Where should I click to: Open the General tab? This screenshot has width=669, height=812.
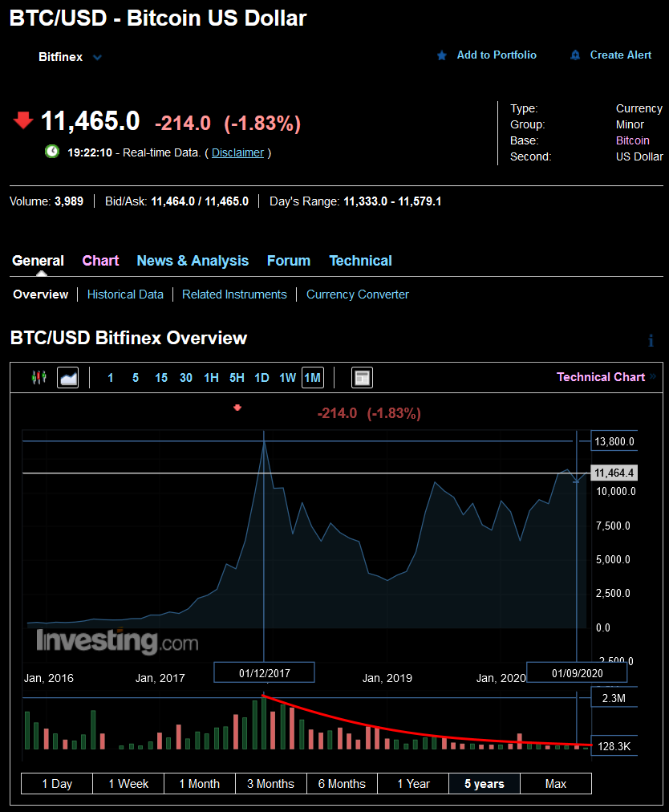pos(39,261)
